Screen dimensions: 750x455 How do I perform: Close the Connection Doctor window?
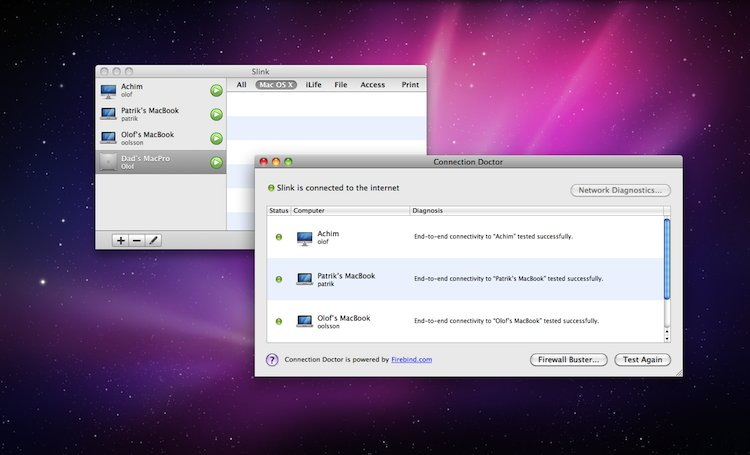tap(264, 162)
